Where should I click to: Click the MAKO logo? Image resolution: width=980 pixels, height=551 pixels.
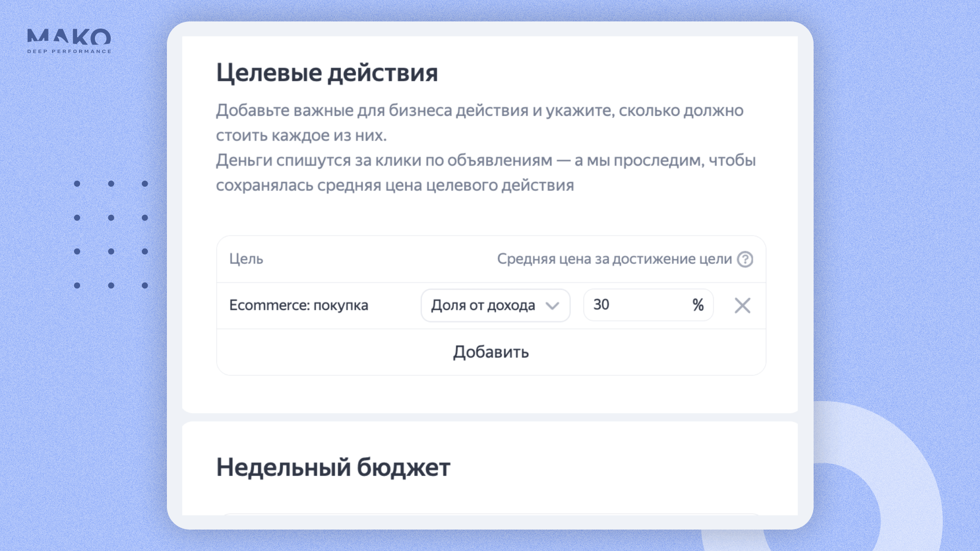point(69,37)
